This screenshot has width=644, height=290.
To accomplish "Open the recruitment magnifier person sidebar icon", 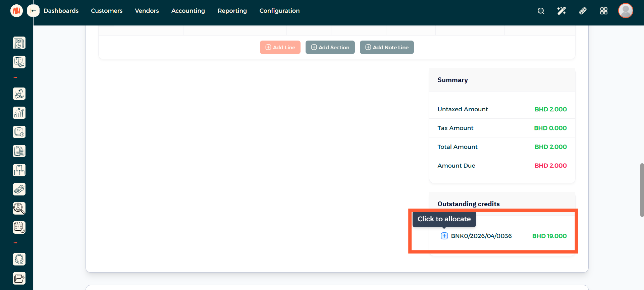I will coord(19,209).
